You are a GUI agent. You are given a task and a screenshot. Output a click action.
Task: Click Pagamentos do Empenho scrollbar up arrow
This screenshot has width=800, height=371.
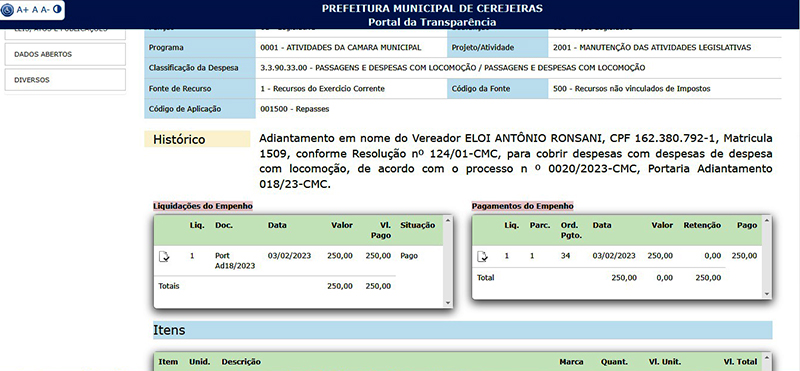(766, 221)
